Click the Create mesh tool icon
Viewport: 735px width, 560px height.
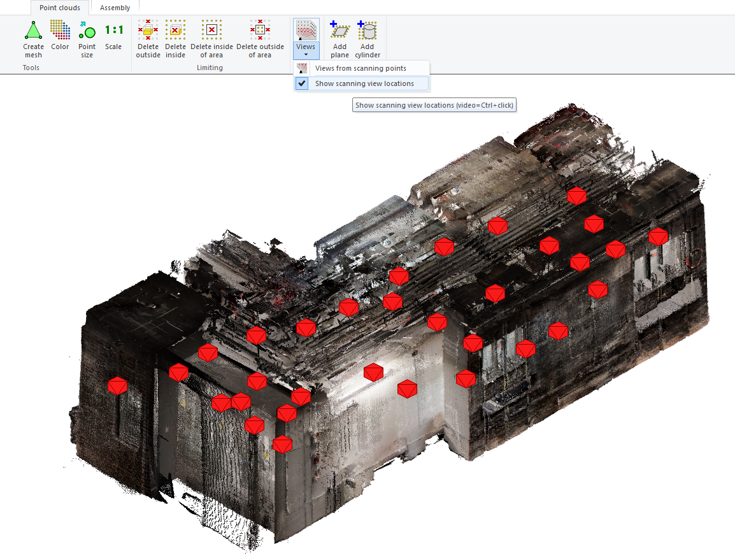point(33,31)
